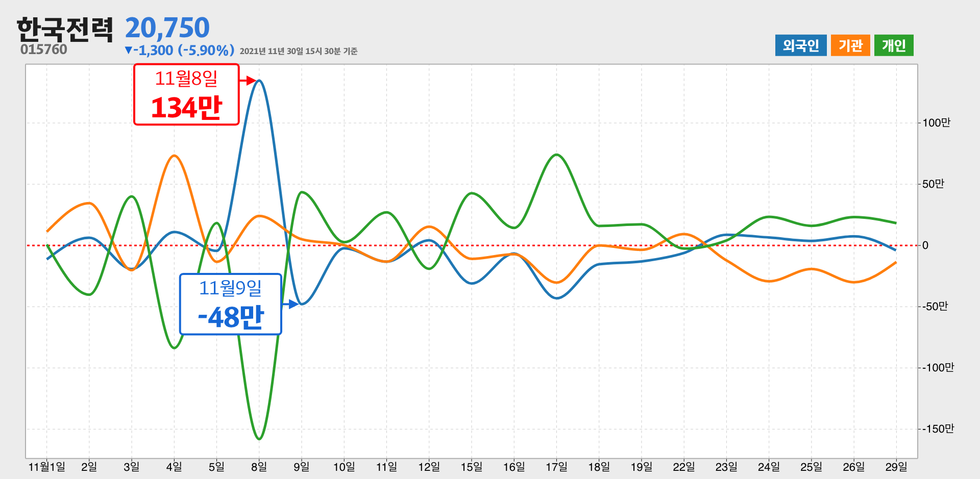Click the -150만 y-axis label
This screenshot has height=479, width=980.
coord(938,429)
